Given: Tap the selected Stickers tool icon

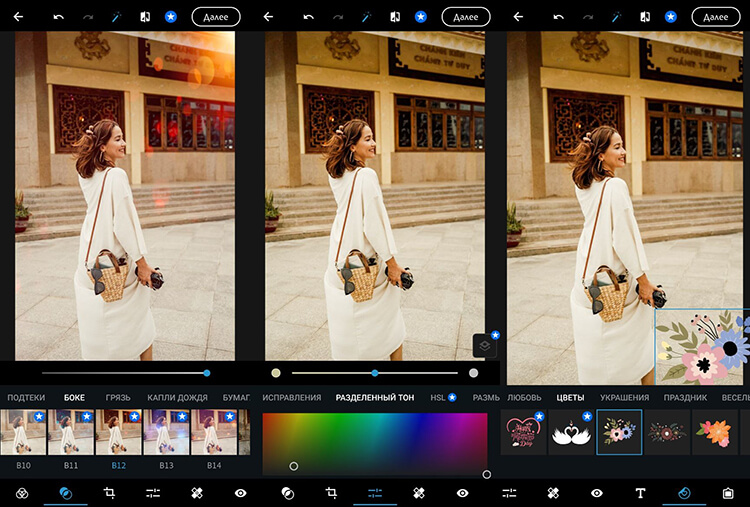Looking at the screenshot, I should 684,493.
